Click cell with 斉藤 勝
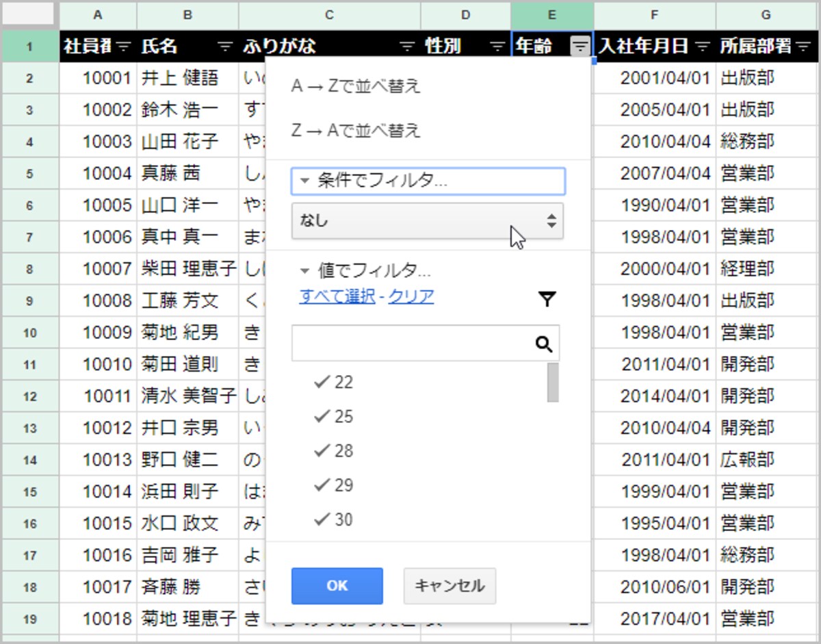Image resolution: width=821 pixels, height=644 pixels. 187,587
